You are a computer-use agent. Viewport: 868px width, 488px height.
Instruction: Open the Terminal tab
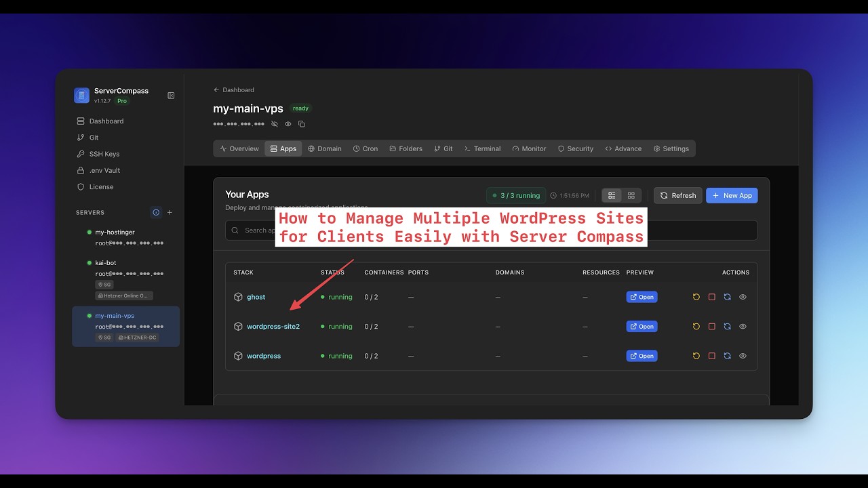[482, 148]
